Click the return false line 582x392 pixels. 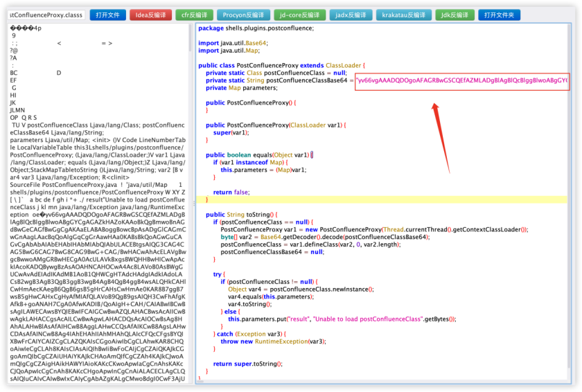[x=231, y=192]
